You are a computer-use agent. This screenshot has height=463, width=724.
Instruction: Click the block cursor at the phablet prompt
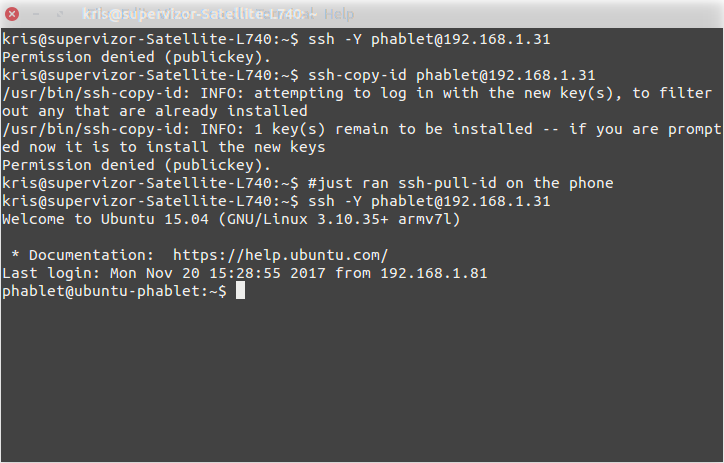pyautogui.click(x=240, y=291)
